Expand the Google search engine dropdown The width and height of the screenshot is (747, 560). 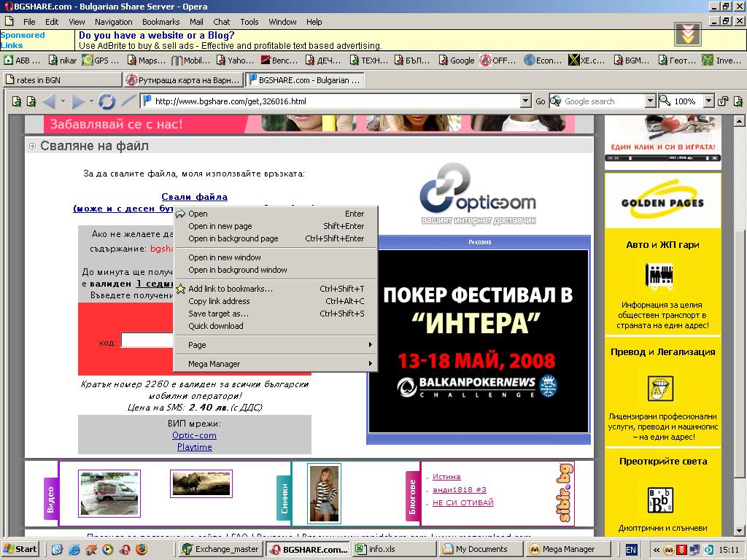(x=650, y=101)
